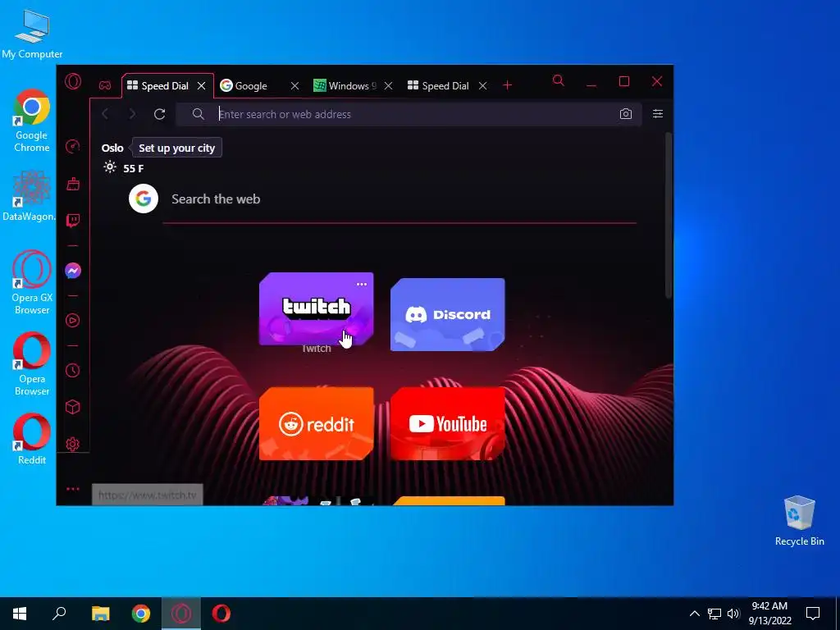Click the 55 F temperature reading
Screen dimensions: 840x630
tap(134, 168)
